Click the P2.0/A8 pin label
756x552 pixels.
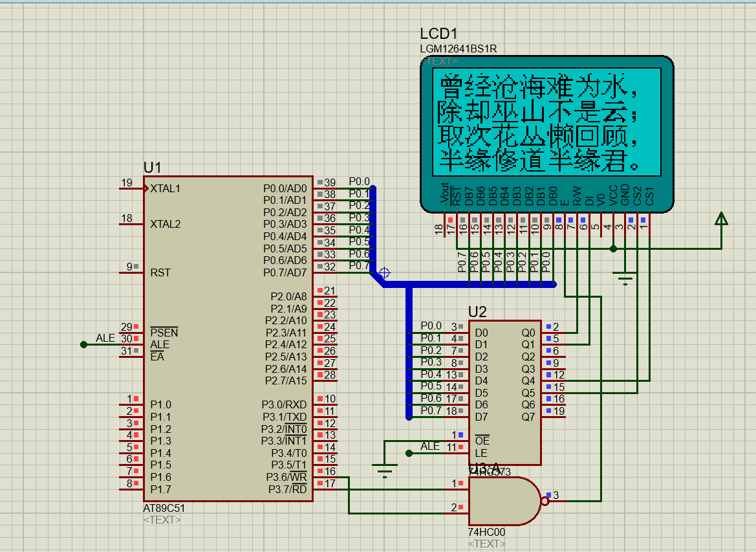[288, 296]
